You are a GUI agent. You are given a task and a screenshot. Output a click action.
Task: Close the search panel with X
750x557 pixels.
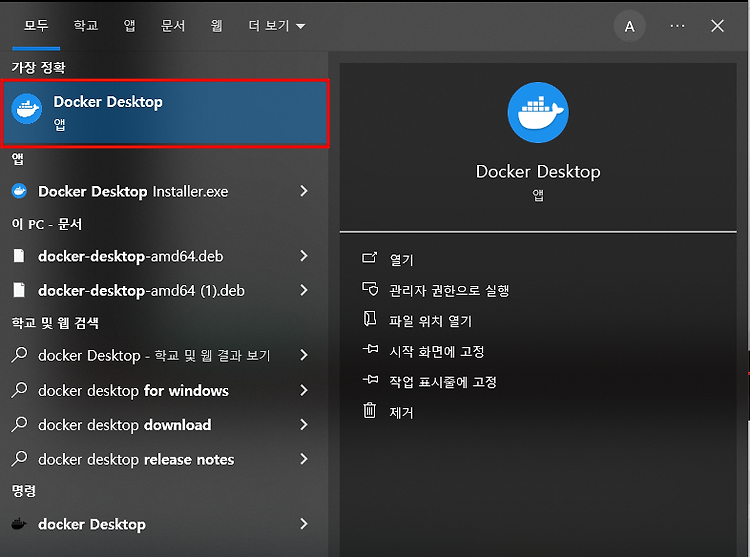[x=717, y=26]
